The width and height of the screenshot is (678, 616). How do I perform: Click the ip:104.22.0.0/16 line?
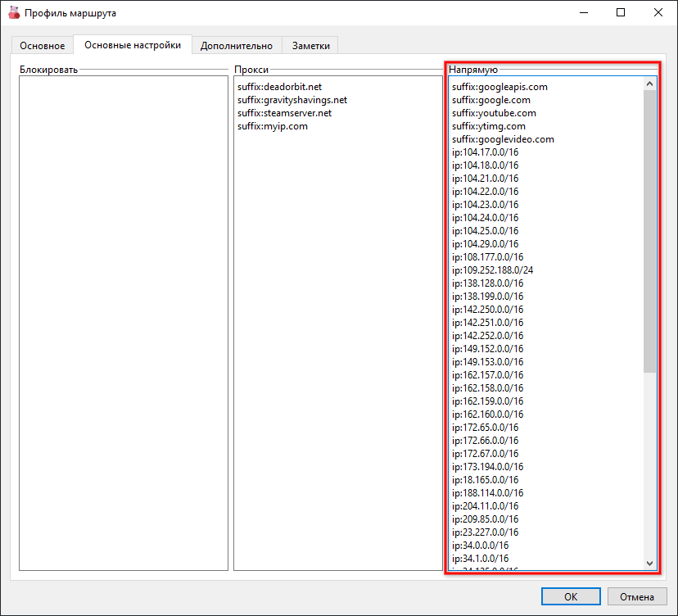click(x=485, y=191)
